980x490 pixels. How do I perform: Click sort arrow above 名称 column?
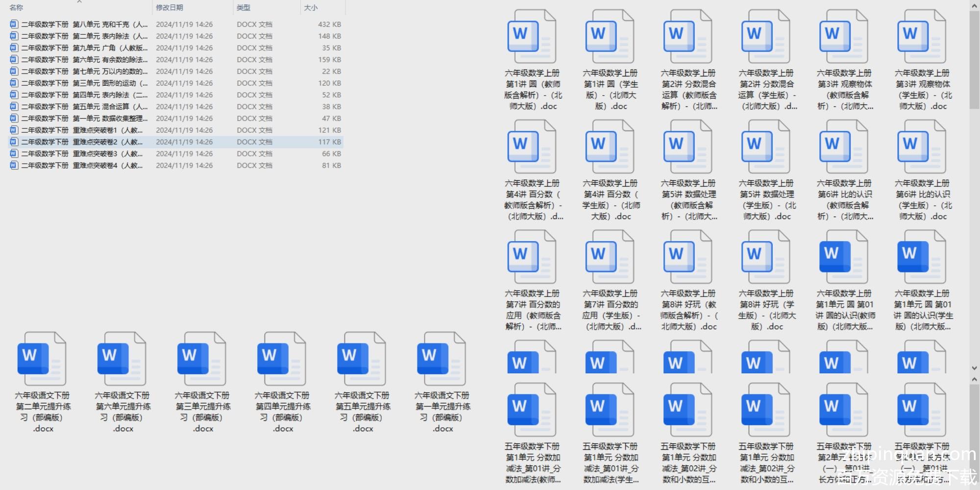[x=79, y=2]
